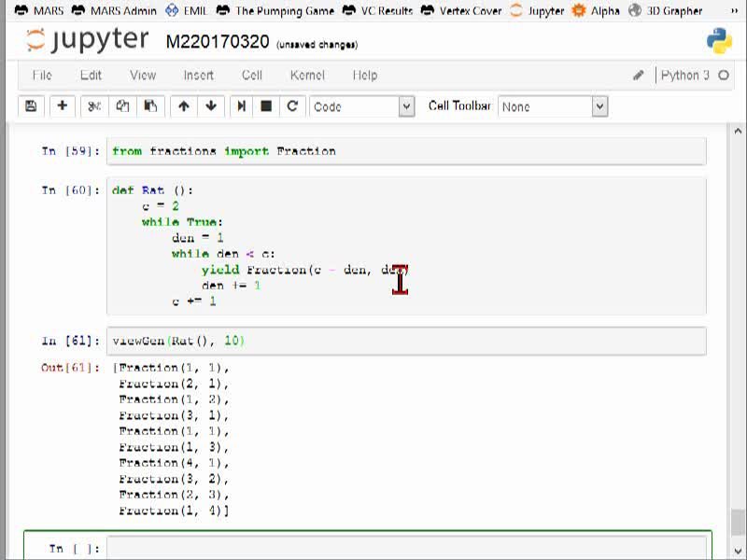Open the Insert menu
This screenshot has height=560, width=747.
(x=199, y=76)
